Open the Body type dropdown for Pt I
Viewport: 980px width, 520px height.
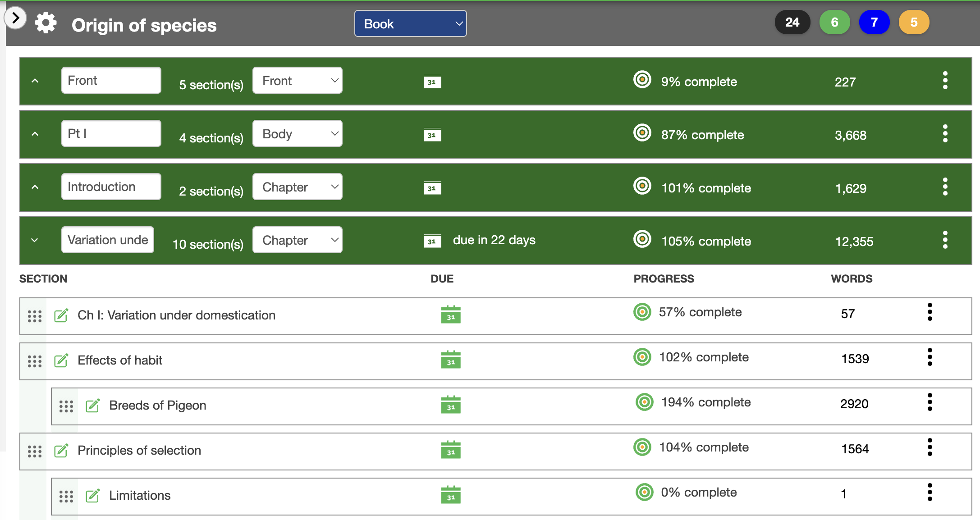point(298,134)
